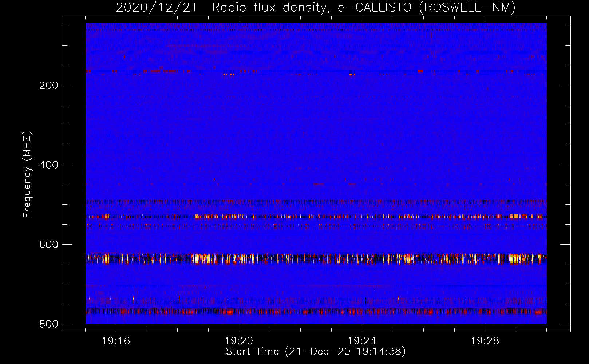Click the 'Radio flux density' title text
Viewport: 589px width, 364px height.
pyautogui.click(x=271, y=8)
